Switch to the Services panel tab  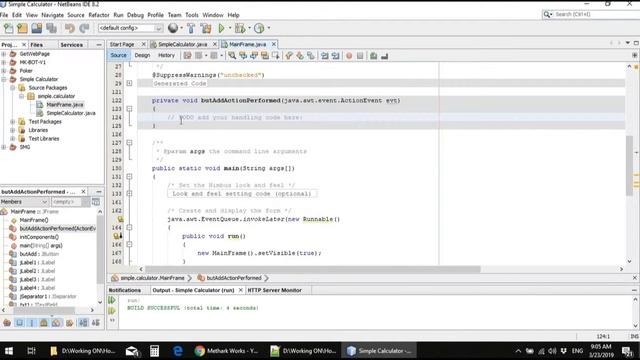(x=71, y=45)
